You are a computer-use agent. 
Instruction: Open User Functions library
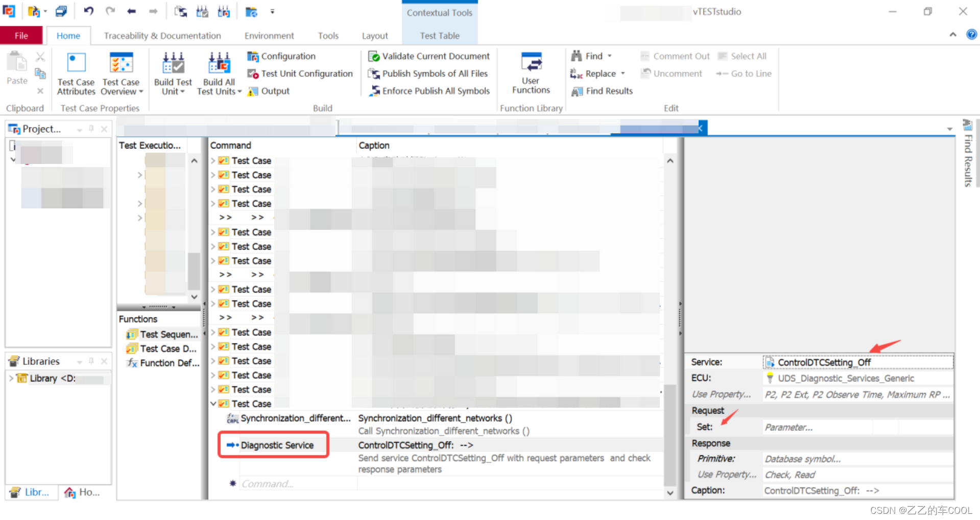click(531, 73)
